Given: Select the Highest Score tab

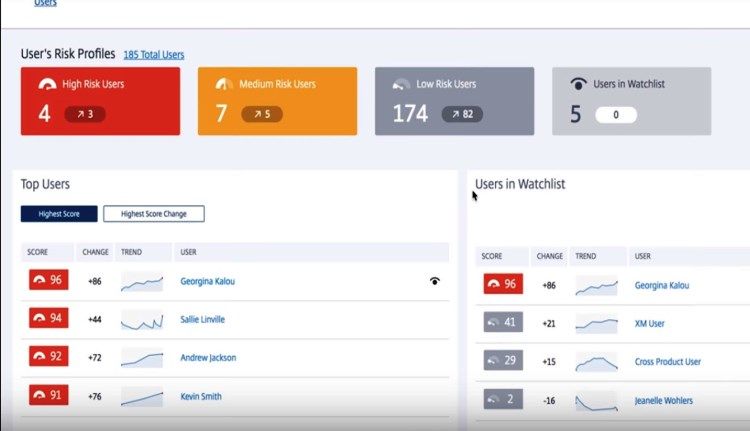Looking at the screenshot, I should tap(59, 214).
